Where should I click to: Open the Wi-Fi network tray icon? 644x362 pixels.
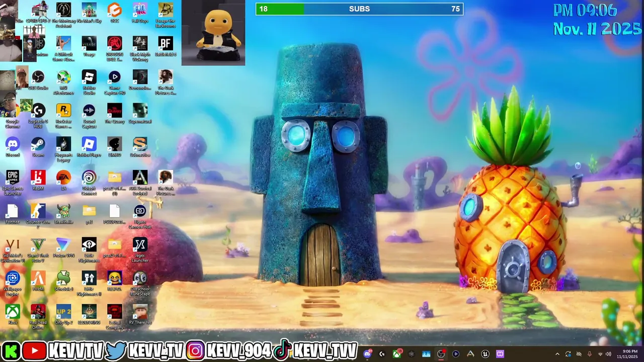pyautogui.click(x=600, y=354)
